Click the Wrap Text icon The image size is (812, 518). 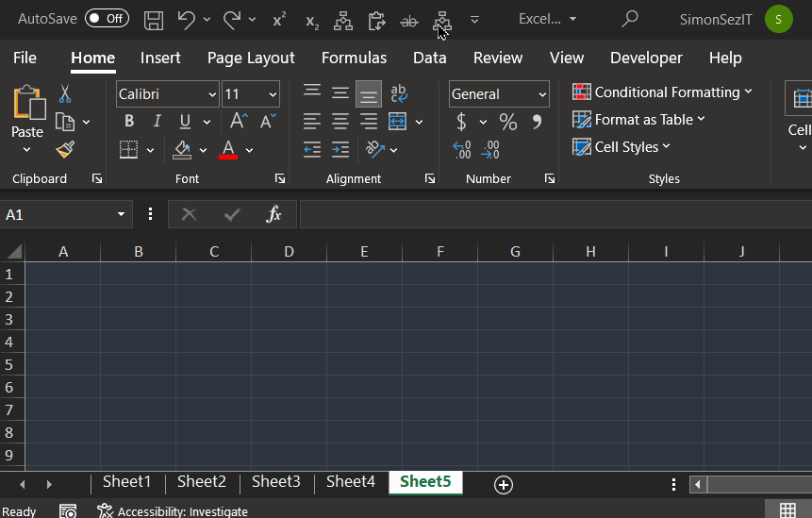tap(398, 93)
